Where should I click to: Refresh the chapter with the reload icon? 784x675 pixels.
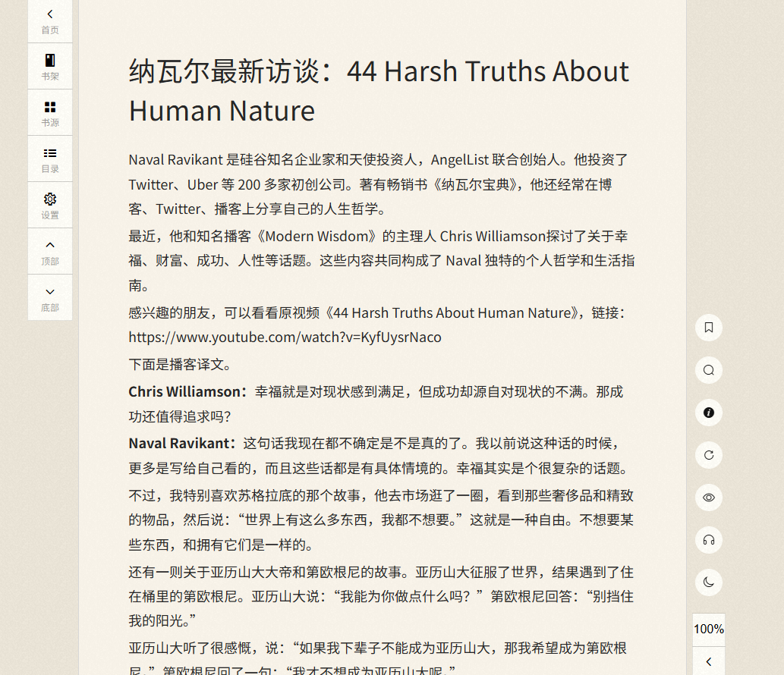[x=709, y=455]
